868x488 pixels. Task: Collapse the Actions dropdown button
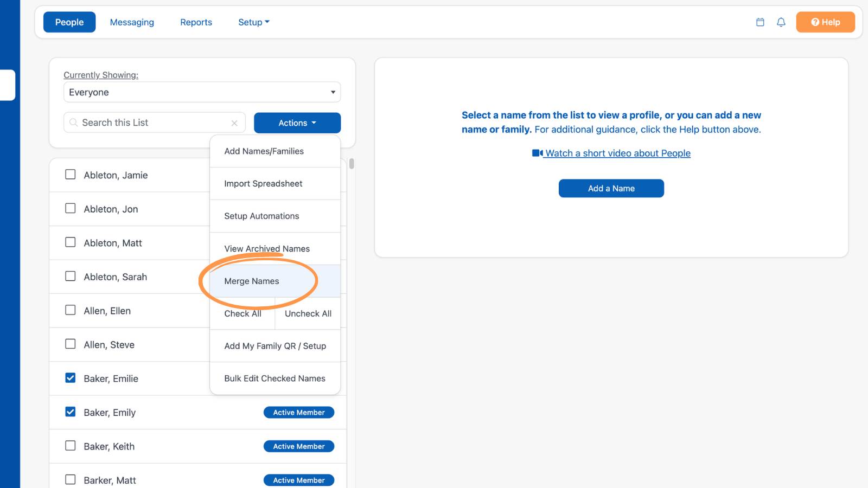tap(297, 123)
